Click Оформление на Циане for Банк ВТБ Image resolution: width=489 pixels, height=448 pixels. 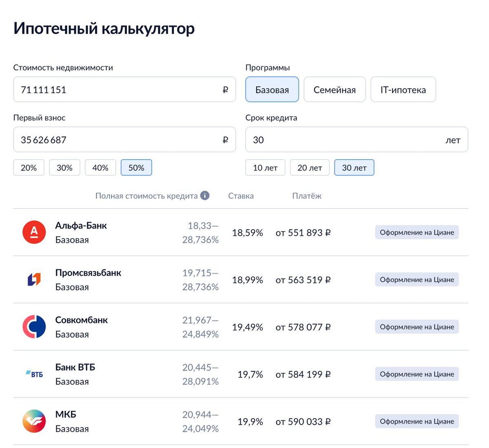[417, 374]
